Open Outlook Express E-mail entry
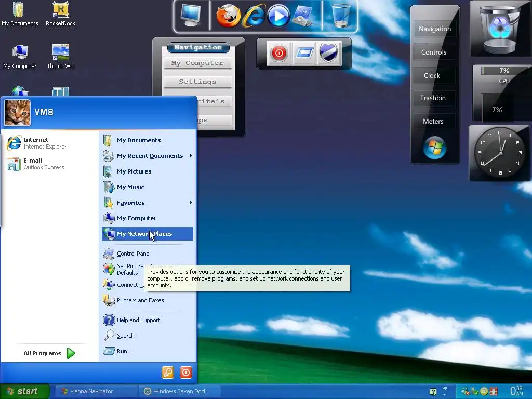The height and width of the screenshot is (399, 532). [49, 164]
